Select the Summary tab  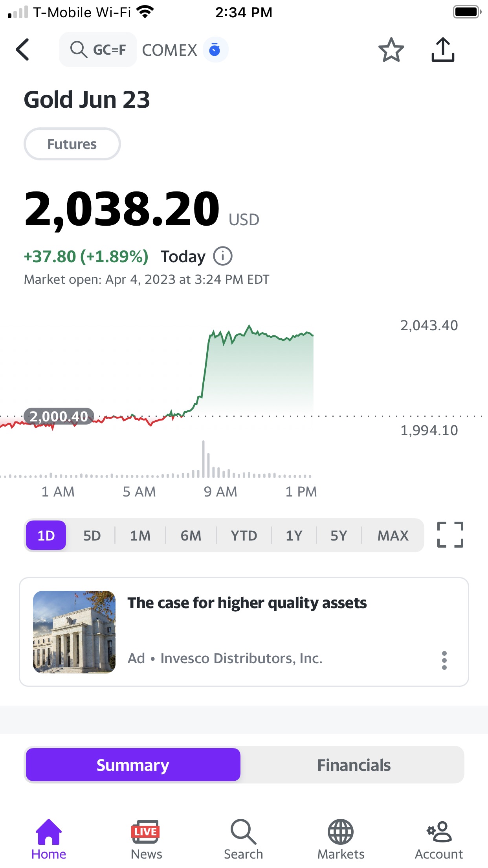133,765
